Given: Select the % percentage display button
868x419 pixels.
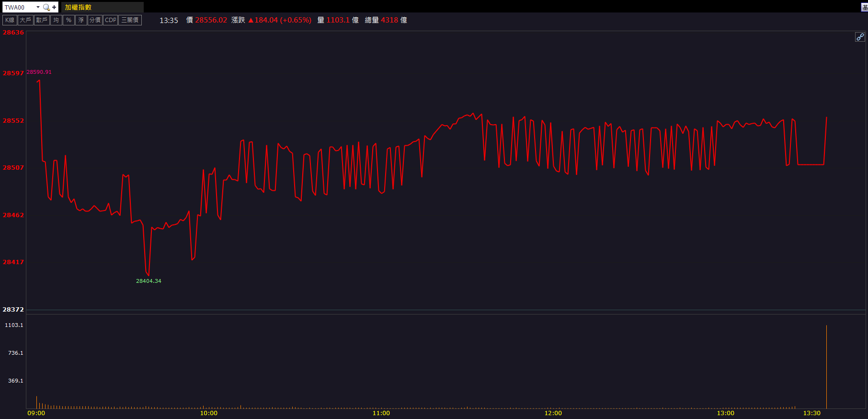Looking at the screenshot, I should (69, 20).
